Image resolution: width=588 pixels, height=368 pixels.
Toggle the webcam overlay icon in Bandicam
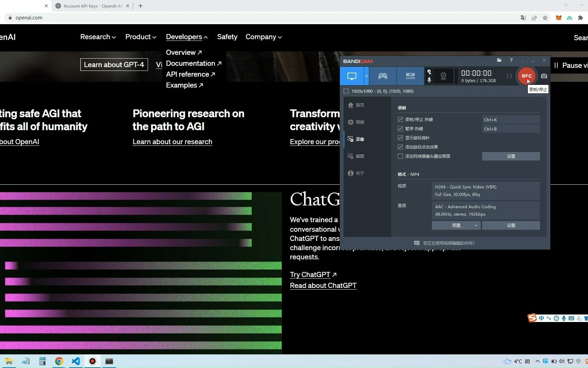443,76
